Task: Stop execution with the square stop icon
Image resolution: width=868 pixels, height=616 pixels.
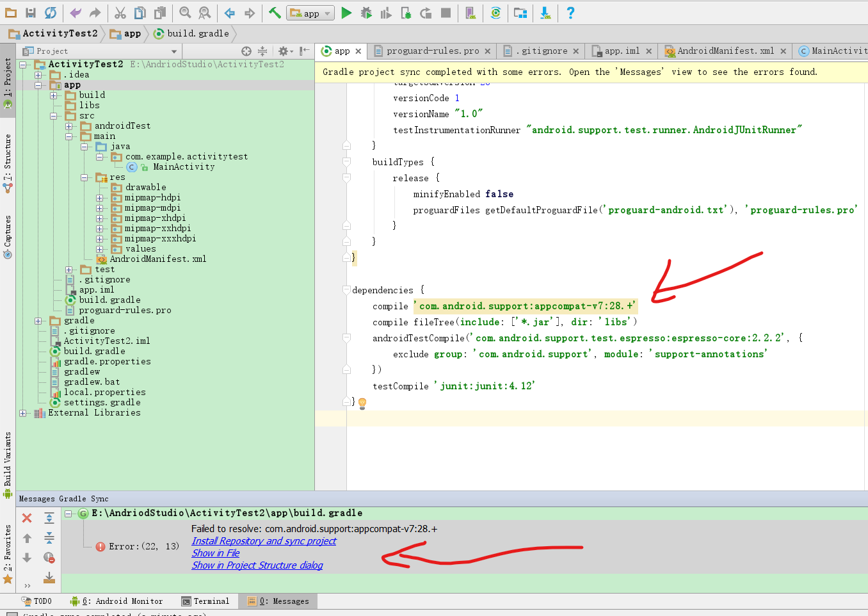Action: tap(446, 13)
